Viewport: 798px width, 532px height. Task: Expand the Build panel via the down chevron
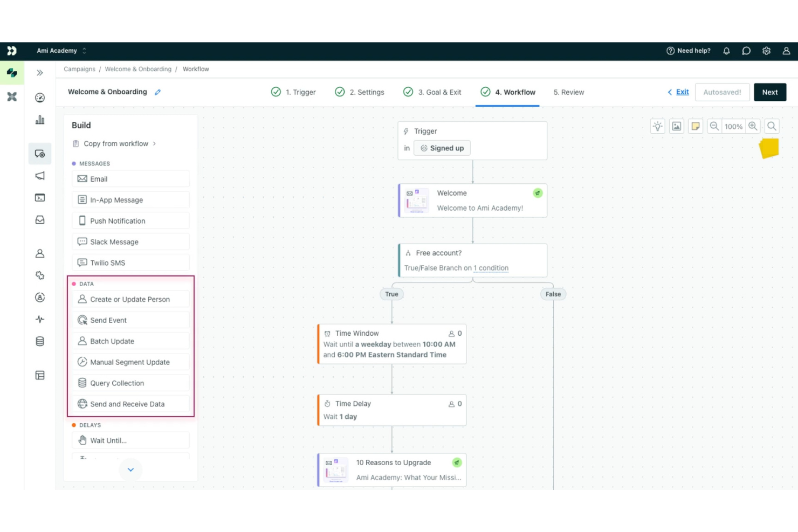click(130, 469)
